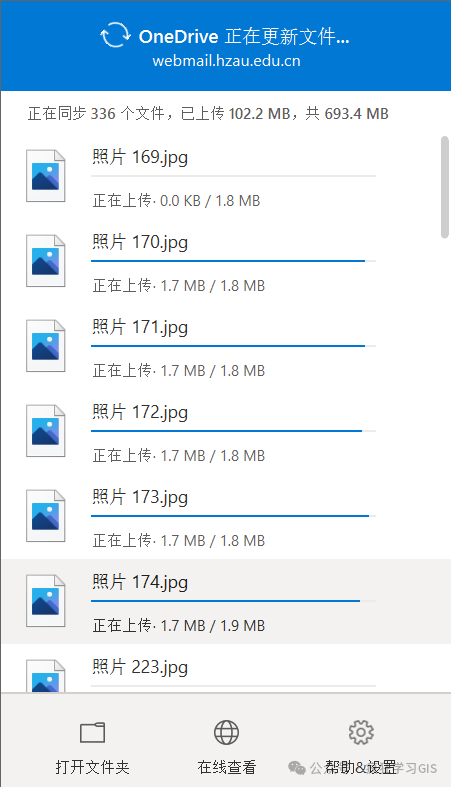Select the 照片 174.jpg upload status text
Image resolution: width=451 pixels, height=787 pixels.
179,625
